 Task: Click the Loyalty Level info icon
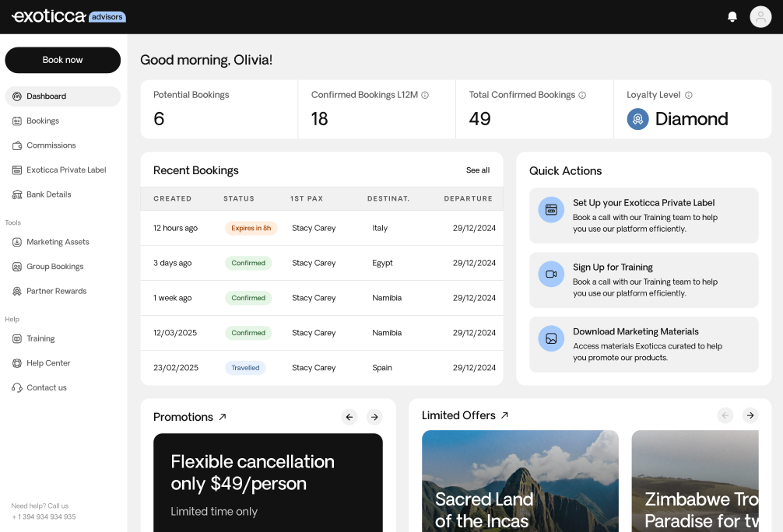[689, 96]
